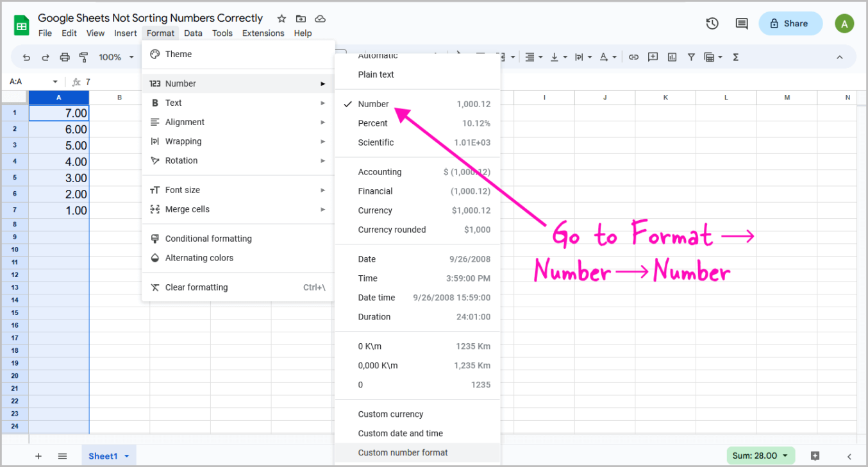Click the insert chart icon
The width and height of the screenshot is (868, 467).
(672, 57)
